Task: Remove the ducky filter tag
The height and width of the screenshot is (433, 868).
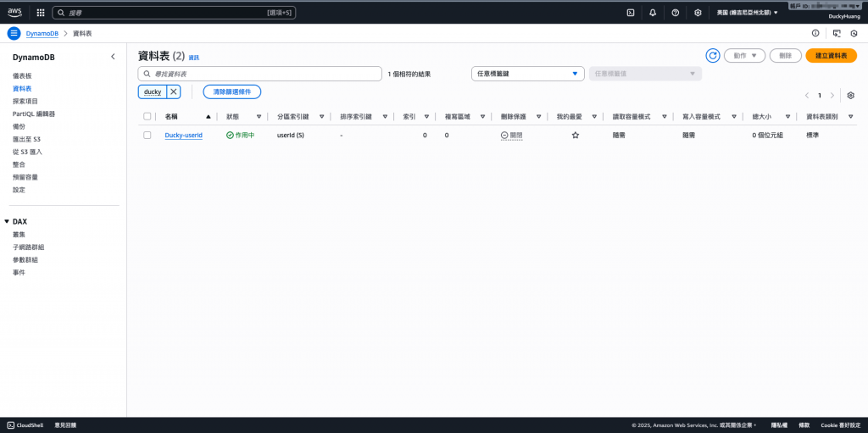Action: 173,92
